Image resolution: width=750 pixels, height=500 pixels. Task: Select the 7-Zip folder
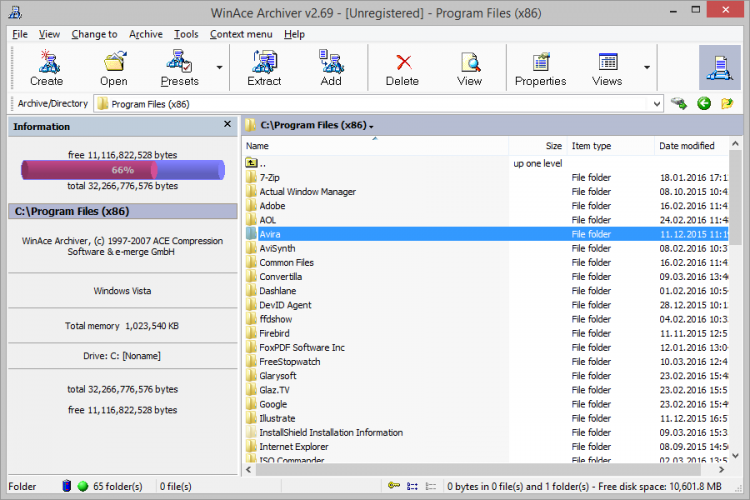click(269, 178)
